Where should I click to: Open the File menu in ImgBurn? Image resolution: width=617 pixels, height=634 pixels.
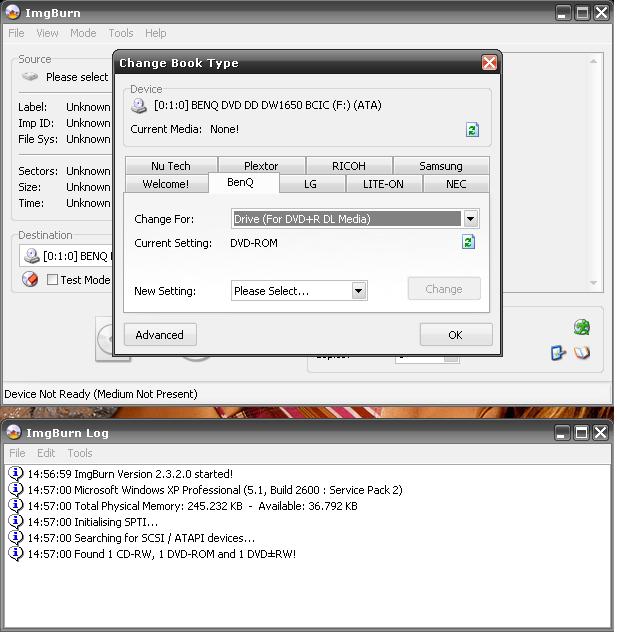pyautogui.click(x=16, y=33)
